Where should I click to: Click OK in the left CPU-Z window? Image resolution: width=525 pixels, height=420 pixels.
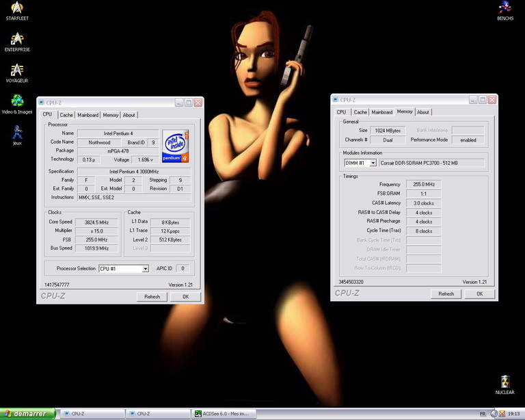[185, 297]
